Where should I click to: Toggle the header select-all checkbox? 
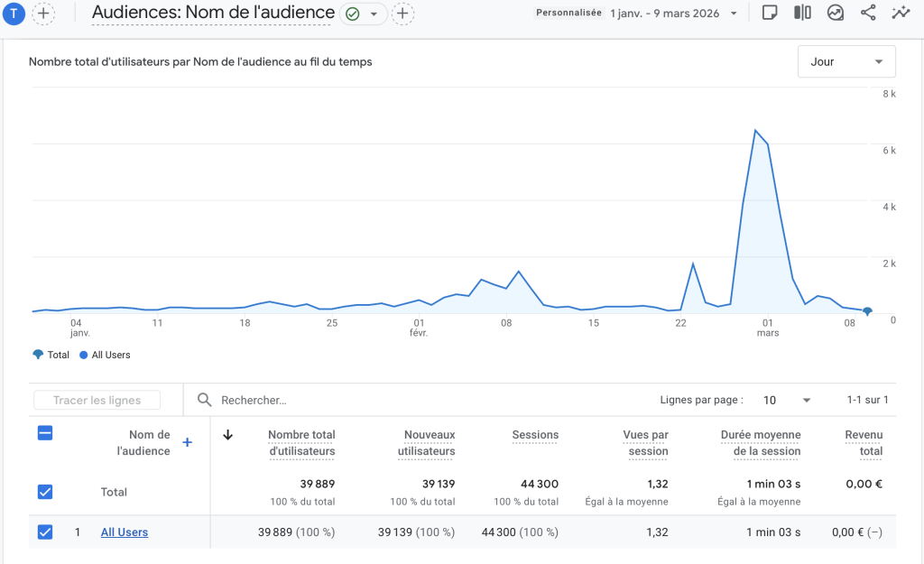click(x=45, y=433)
